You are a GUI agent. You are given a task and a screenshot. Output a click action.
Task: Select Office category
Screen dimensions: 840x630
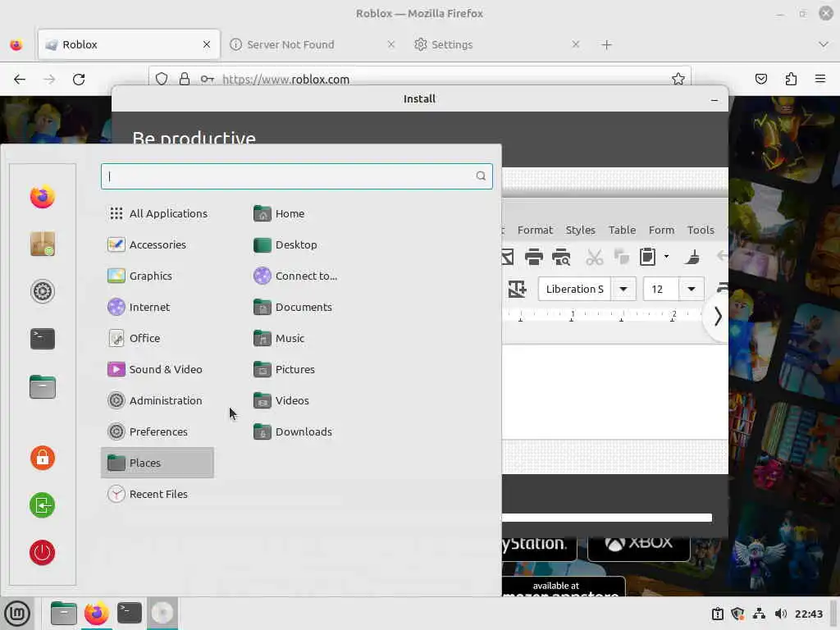pyautogui.click(x=157, y=338)
